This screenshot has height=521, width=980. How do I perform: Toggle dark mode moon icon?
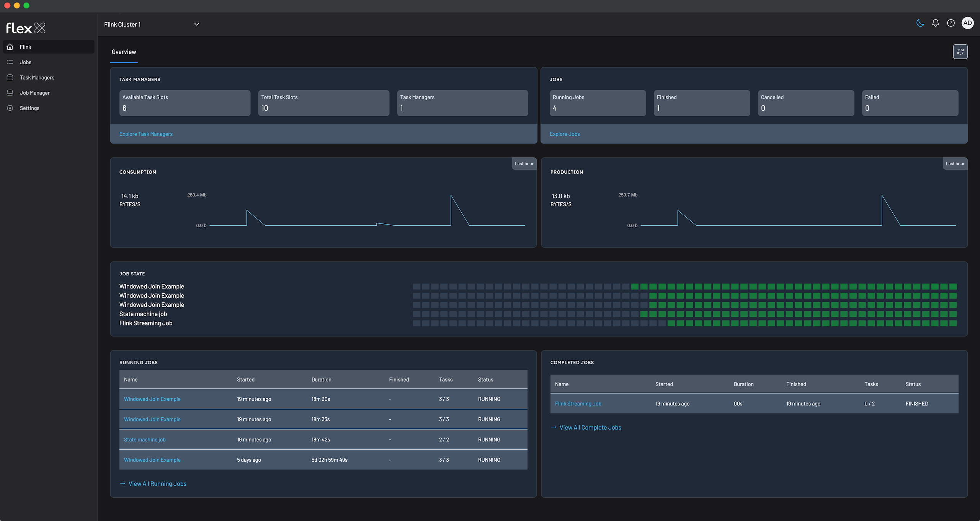[x=920, y=23]
